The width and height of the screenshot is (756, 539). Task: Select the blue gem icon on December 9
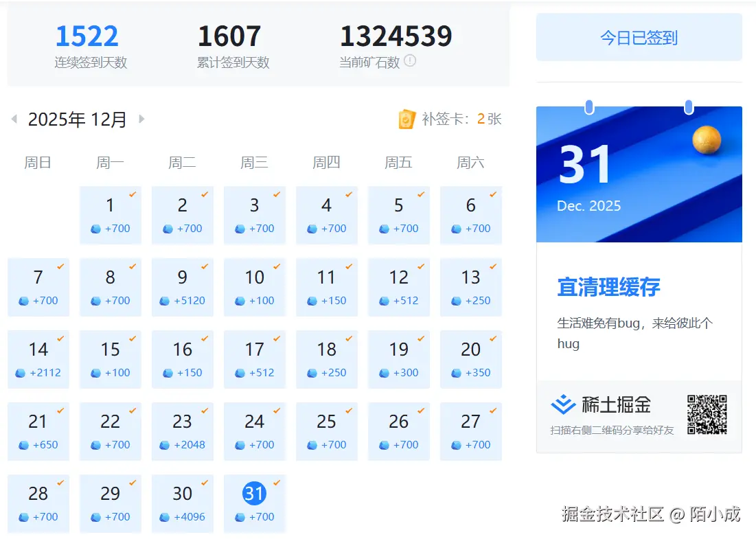tap(166, 300)
